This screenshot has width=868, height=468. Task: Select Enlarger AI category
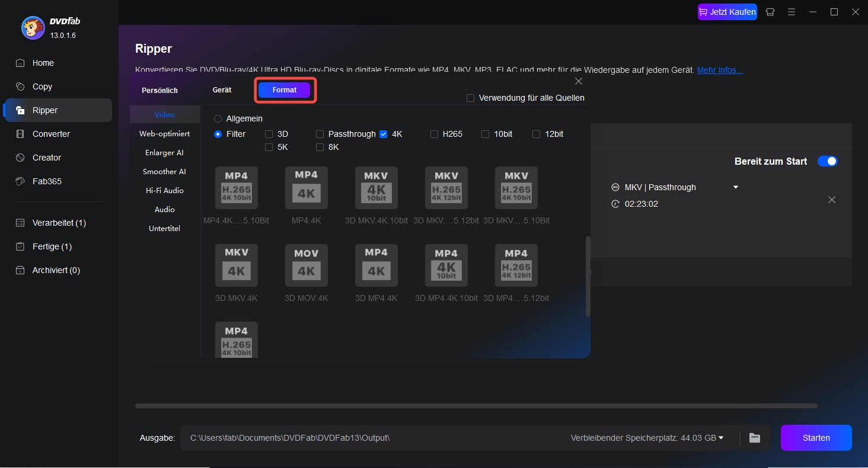(x=164, y=152)
